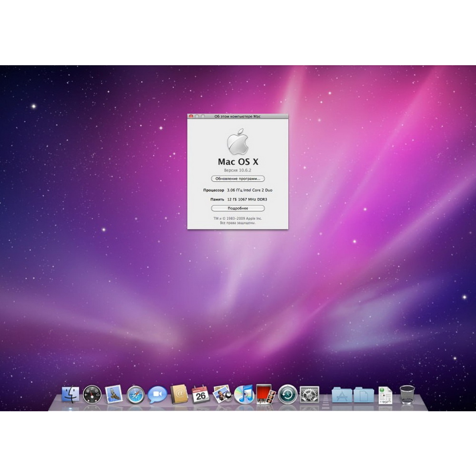Close the "Об этом компьютере Mac" window
The height and width of the screenshot is (476, 476).
tap(191, 116)
